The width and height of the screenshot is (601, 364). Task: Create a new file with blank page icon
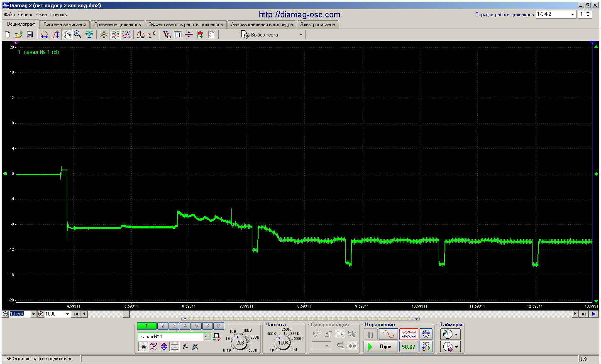tap(7, 35)
